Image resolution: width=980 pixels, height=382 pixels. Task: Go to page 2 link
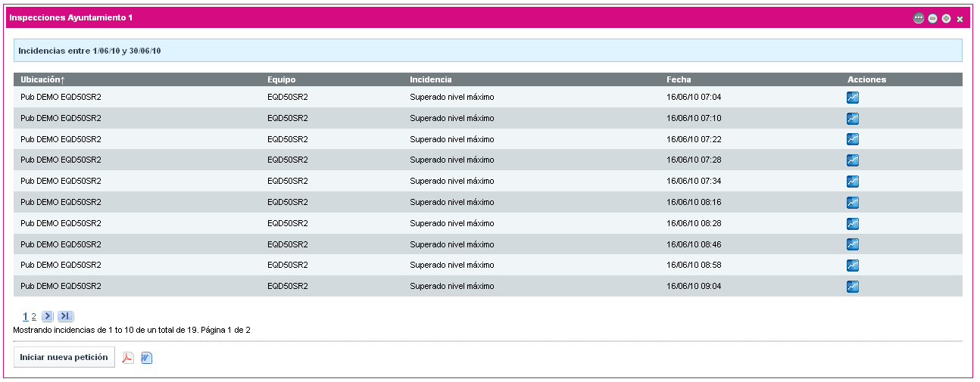(x=34, y=317)
